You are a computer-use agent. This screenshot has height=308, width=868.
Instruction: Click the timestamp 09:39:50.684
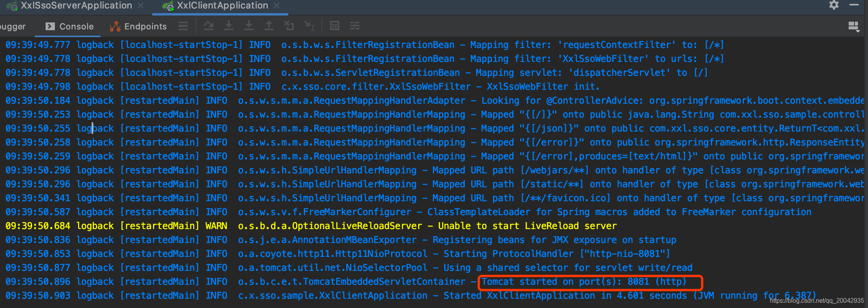pyautogui.click(x=38, y=226)
